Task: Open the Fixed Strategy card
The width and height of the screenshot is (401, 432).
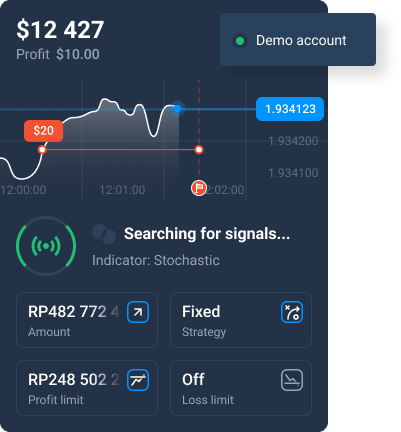Action: [x=241, y=320]
